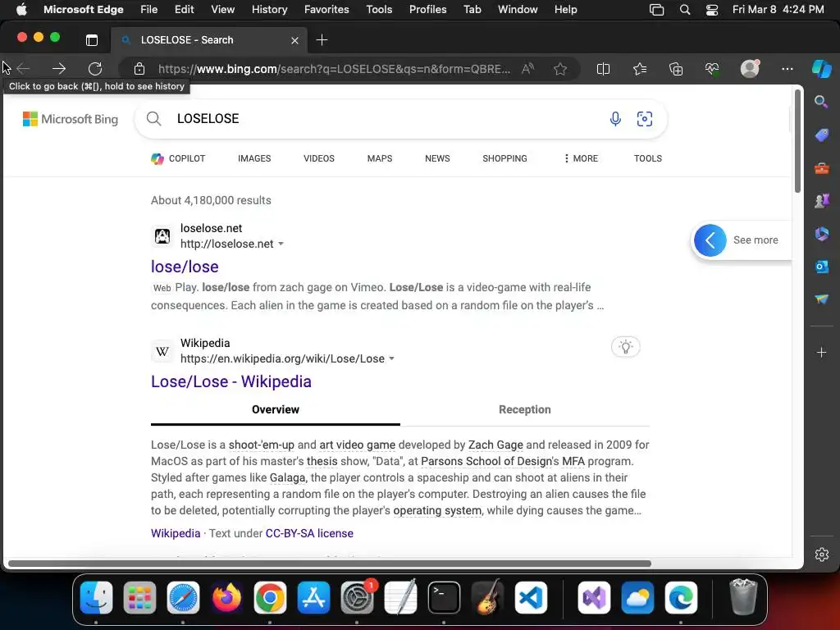Click the Wikipedia attribution link below overview
The width and height of the screenshot is (840, 630).
176,533
